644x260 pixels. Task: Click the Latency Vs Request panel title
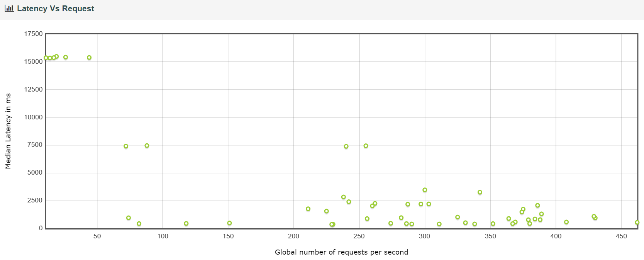[x=55, y=8]
